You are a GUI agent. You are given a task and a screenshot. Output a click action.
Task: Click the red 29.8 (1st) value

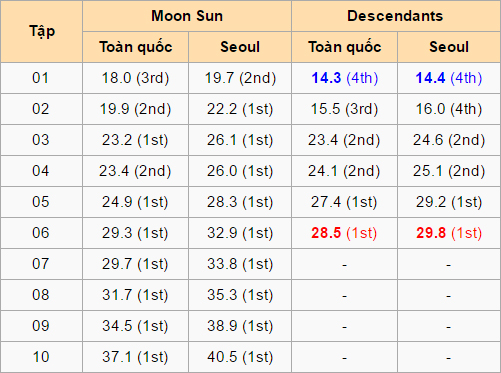(x=449, y=233)
